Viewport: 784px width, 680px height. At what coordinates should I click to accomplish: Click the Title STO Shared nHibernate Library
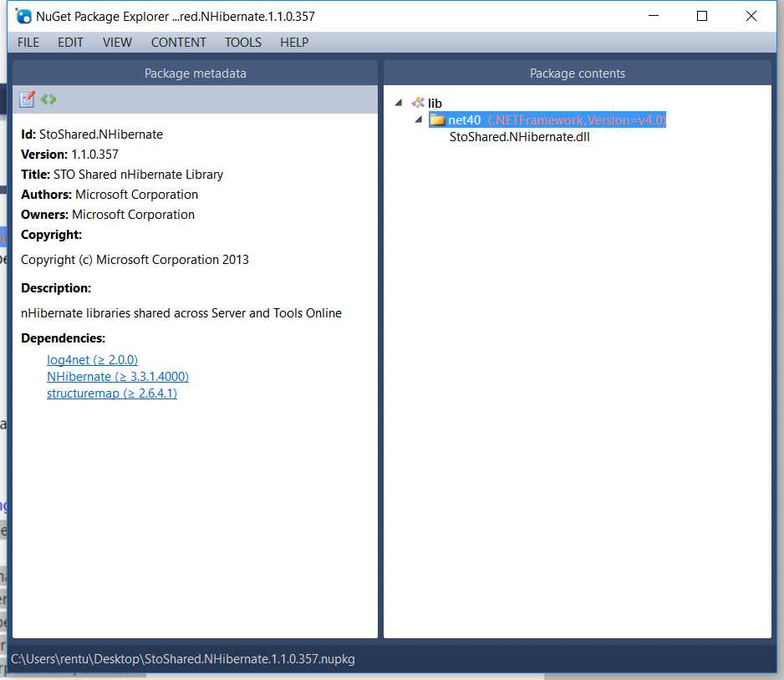click(x=138, y=175)
